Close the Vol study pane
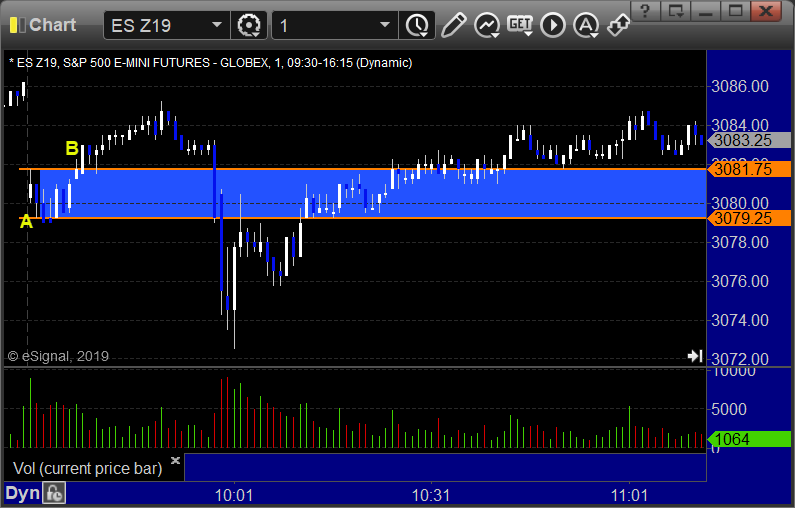 pyautogui.click(x=175, y=460)
